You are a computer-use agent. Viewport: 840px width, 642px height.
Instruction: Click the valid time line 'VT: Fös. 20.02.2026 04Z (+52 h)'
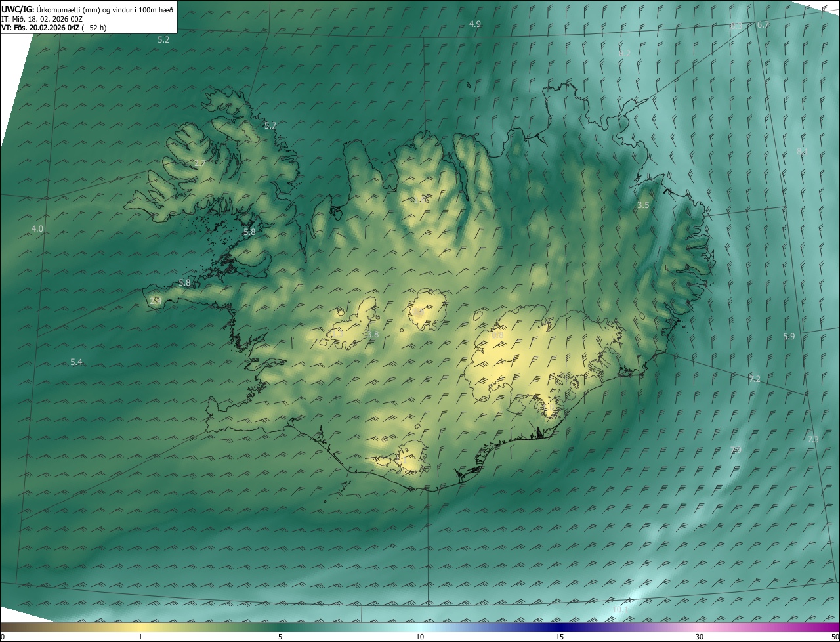tap(54, 28)
